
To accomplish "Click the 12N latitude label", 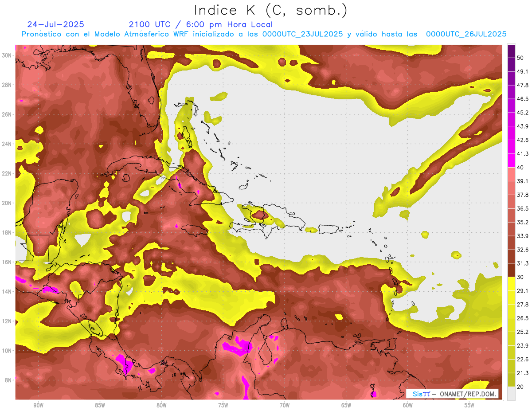I will tap(7, 321).
